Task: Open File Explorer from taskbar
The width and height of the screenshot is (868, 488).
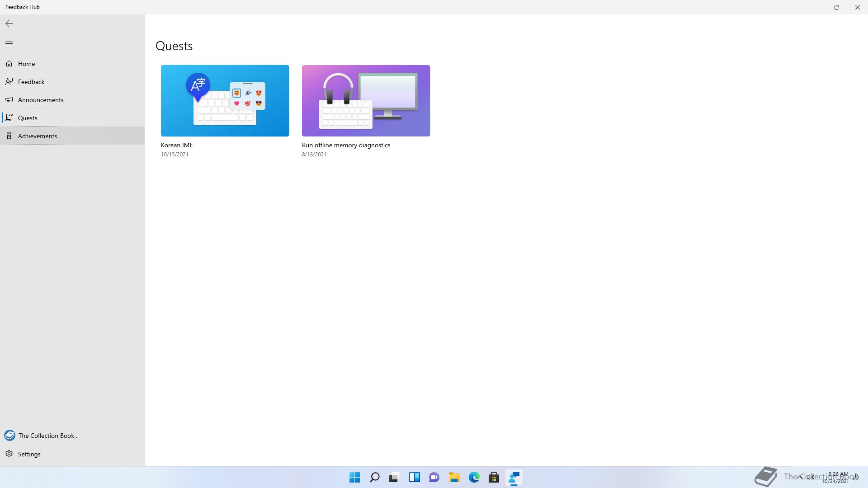Action: pos(454,477)
